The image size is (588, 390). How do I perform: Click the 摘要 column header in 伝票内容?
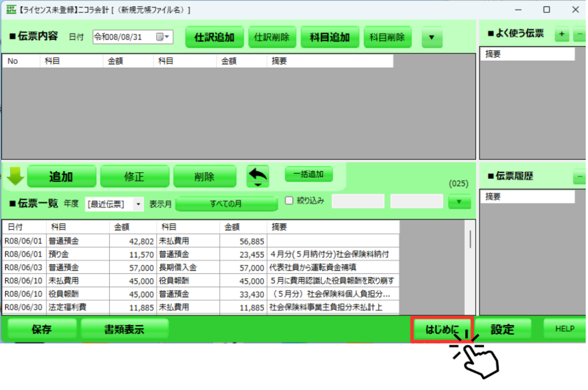tap(330, 61)
